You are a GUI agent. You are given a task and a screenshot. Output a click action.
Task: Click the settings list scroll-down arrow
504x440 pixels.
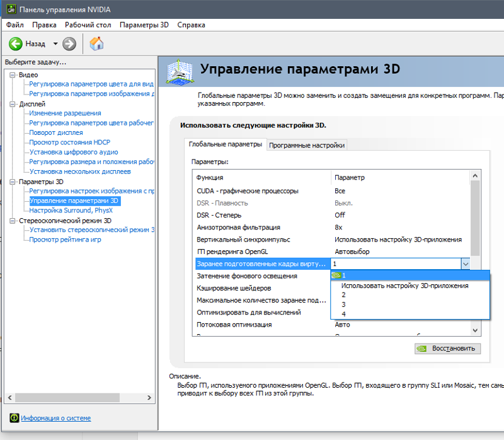475,330
